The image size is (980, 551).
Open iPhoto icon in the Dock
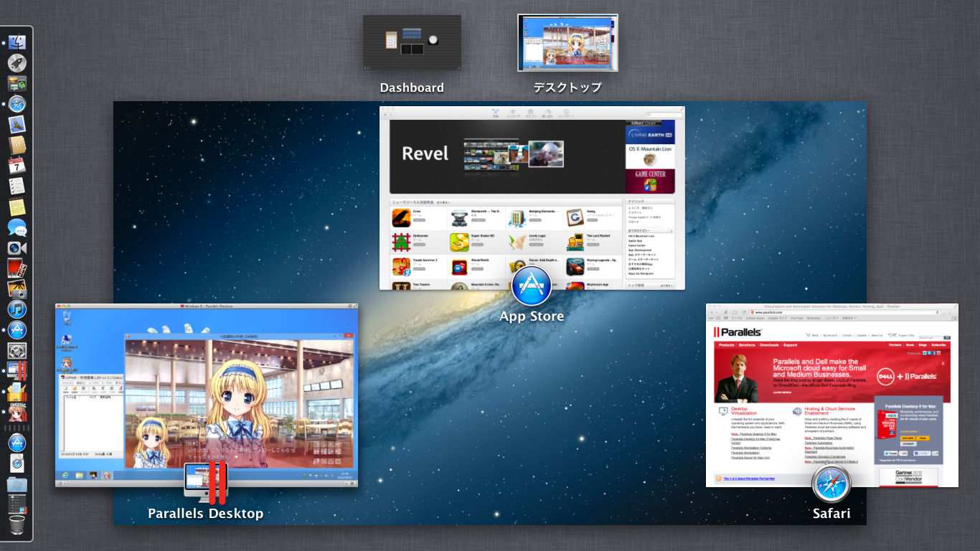point(17,289)
